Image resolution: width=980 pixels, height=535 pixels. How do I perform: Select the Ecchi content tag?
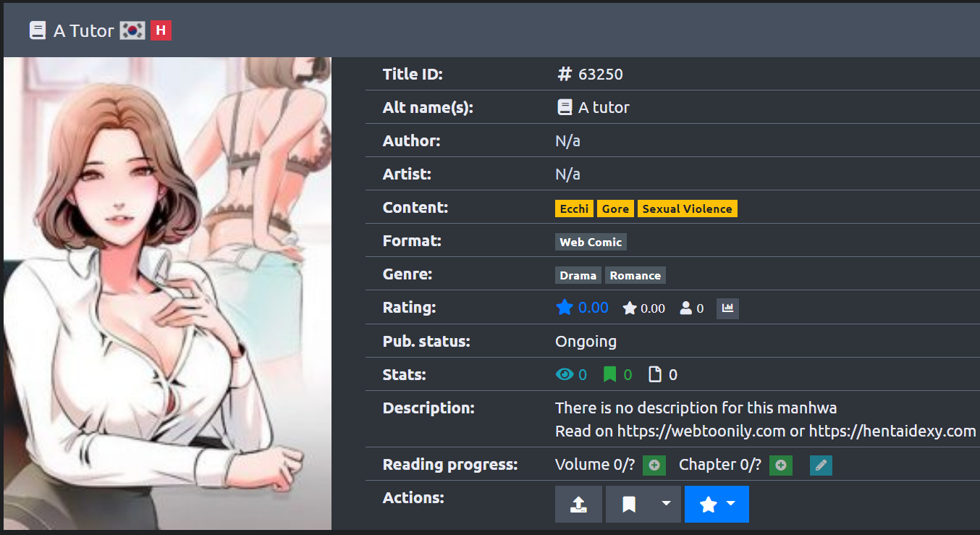[x=574, y=208]
